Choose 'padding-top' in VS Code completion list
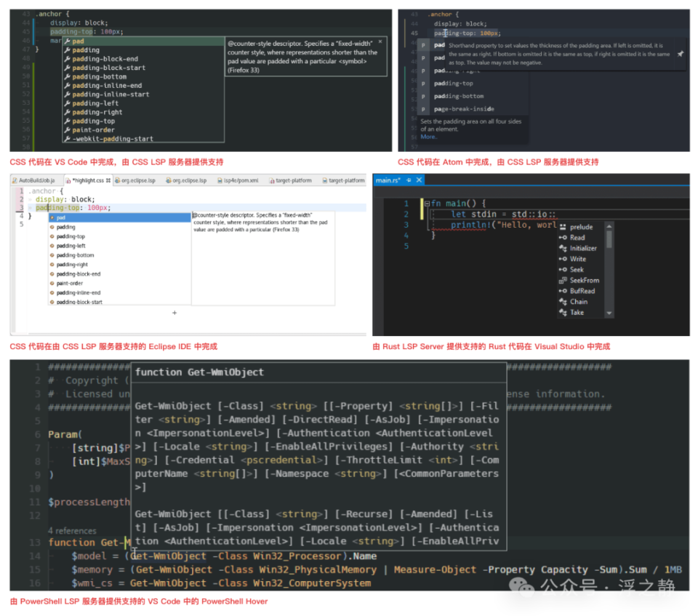The width and height of the screenshot is (698, 616). (x=143, y=121)
